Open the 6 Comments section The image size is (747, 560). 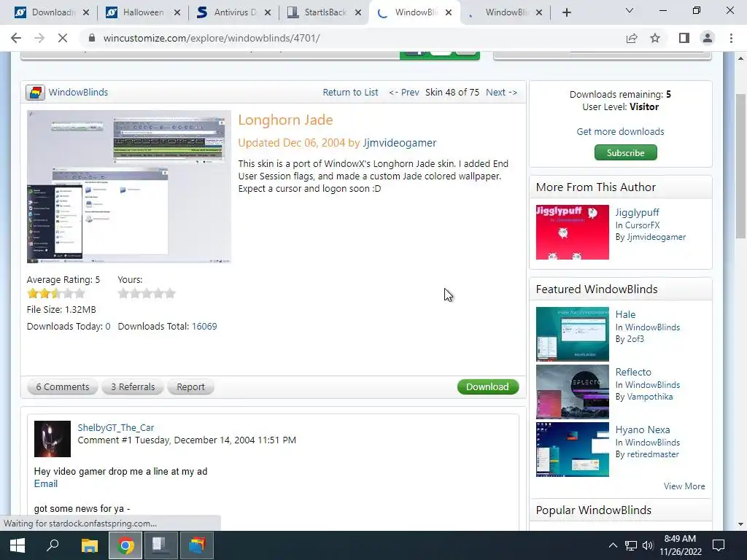coord(63,387)
